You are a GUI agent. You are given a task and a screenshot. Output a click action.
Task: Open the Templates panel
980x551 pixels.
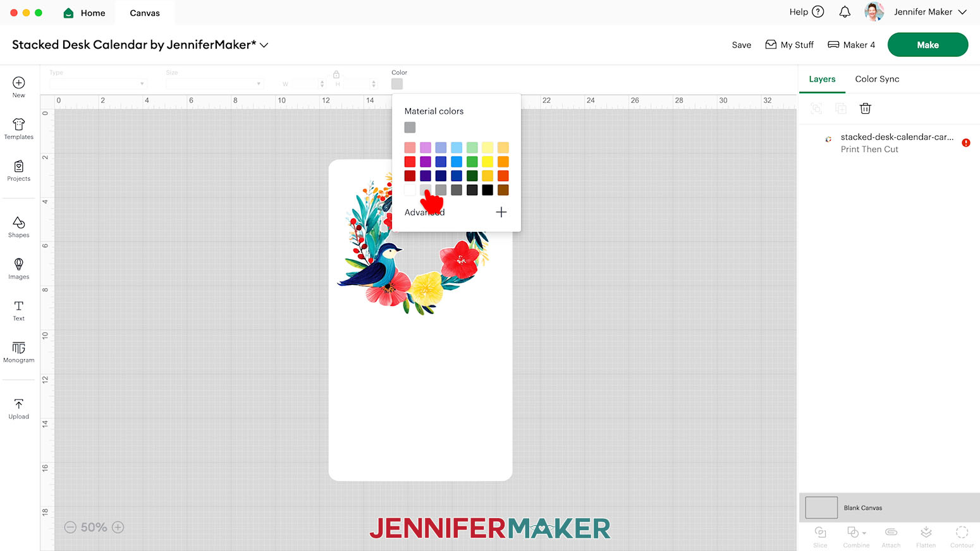19,129
